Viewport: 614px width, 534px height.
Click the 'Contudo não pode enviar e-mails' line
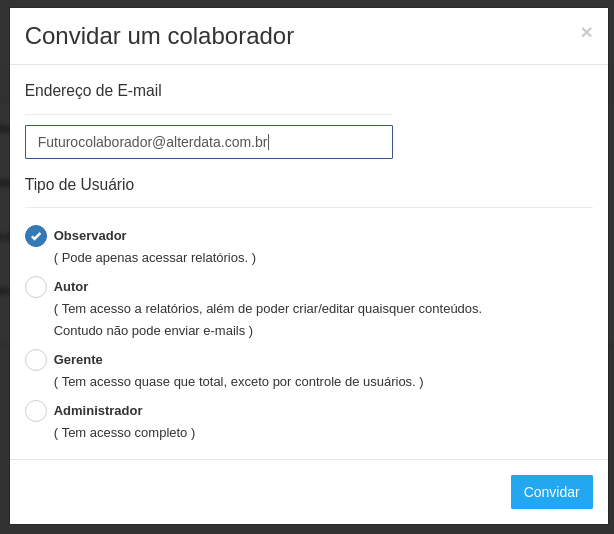[x=153, y=331]
